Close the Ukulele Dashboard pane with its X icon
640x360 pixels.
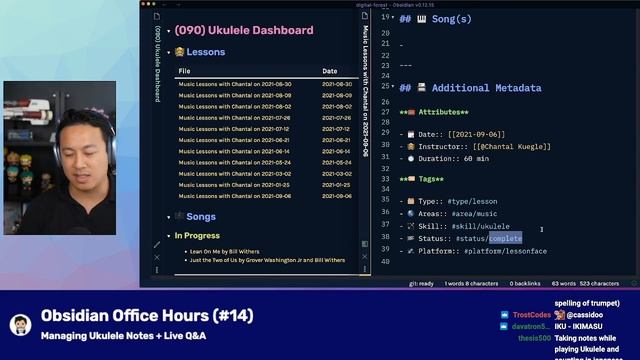tap(157, 258)
